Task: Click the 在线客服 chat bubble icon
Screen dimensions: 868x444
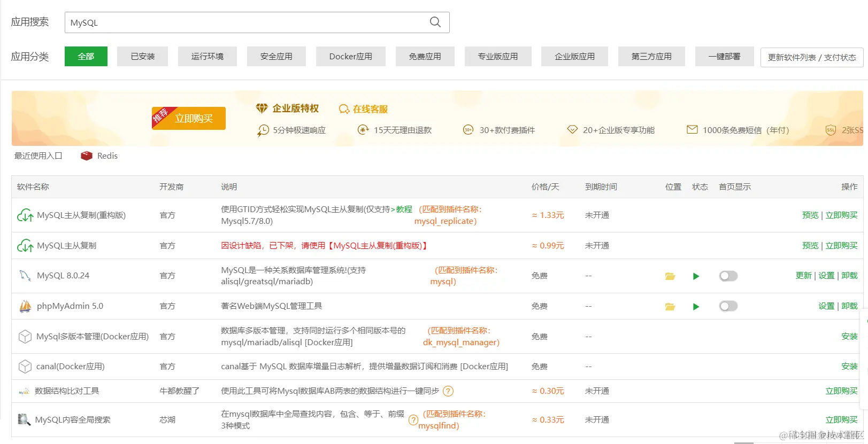Action: tap(344, 109)
